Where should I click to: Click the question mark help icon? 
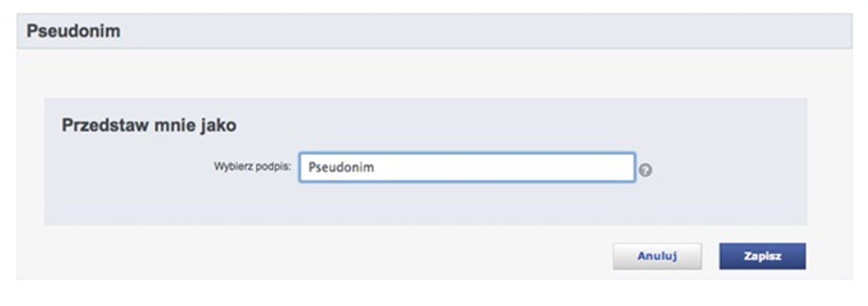[645, 170]
